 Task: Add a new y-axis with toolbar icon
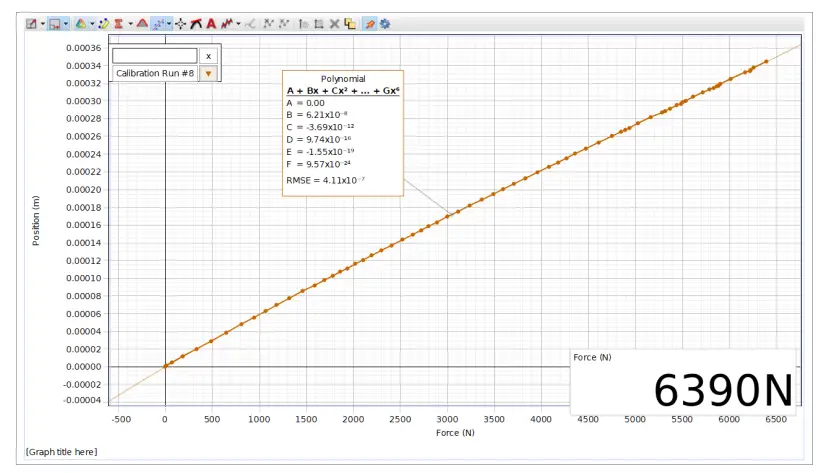[303, 24]
